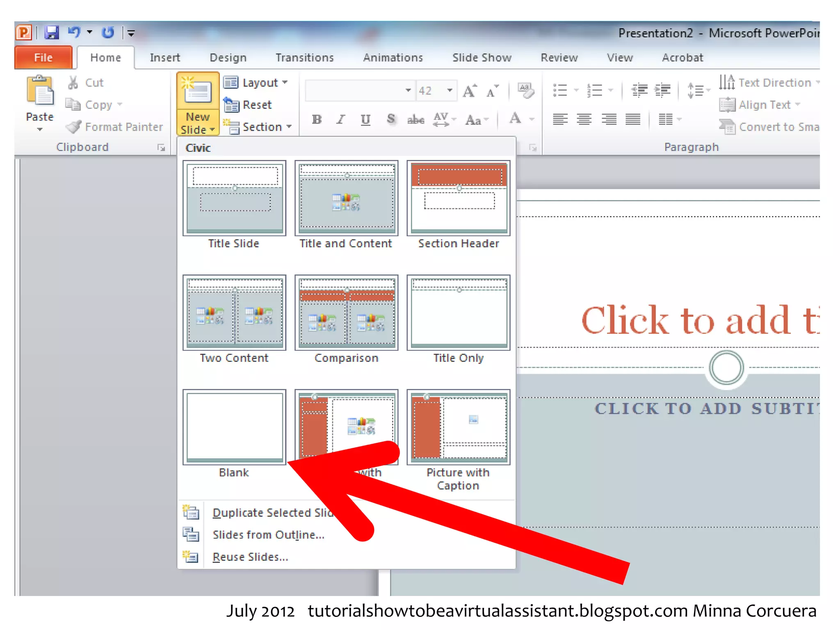Click Slides from Outline option

click(x=268, y=535)
